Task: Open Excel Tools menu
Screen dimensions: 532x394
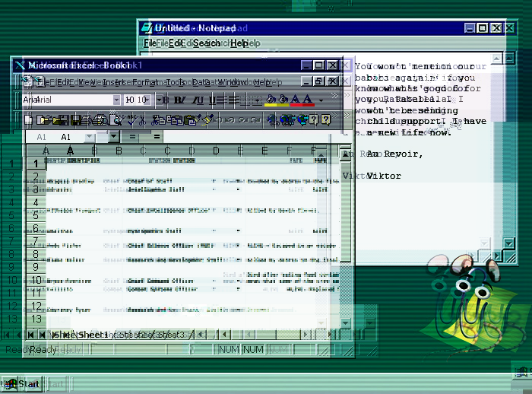Action: 176,82
